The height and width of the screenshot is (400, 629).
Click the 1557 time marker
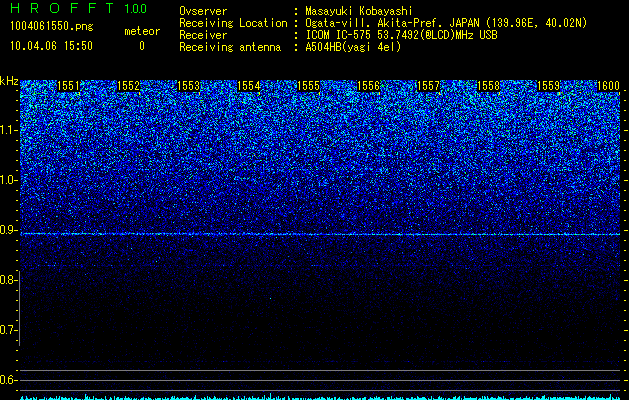click(428, 86)
